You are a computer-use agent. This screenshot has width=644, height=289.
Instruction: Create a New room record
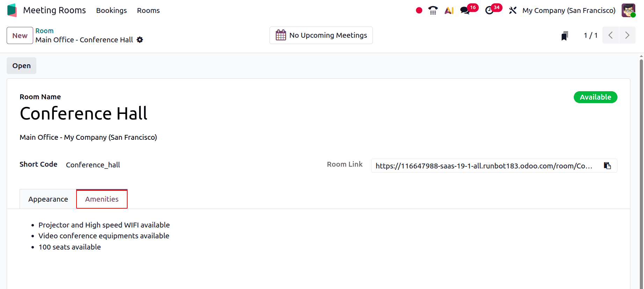20,36
